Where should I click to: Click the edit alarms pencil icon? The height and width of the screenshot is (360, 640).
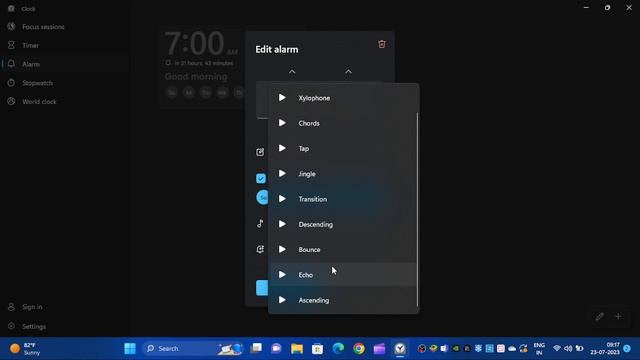(599, 317)
